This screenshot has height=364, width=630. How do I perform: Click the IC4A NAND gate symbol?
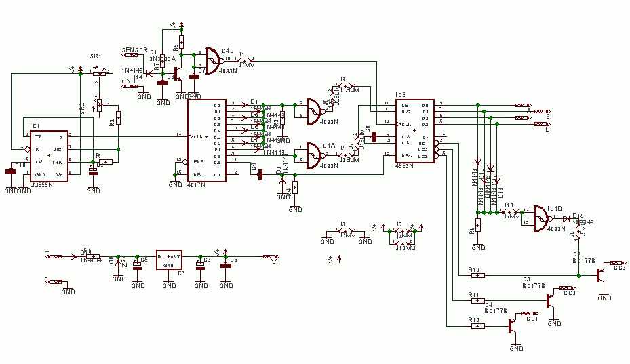point(313,155)
